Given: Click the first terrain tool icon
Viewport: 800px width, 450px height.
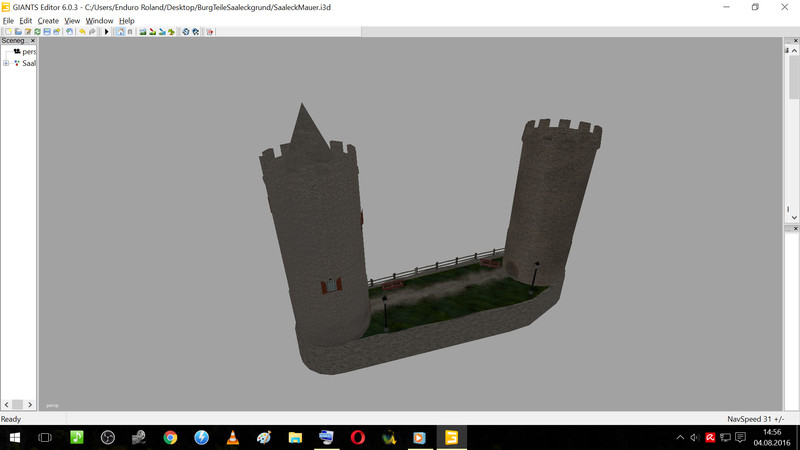Looking at the screenshot, I should pos(144,32).
